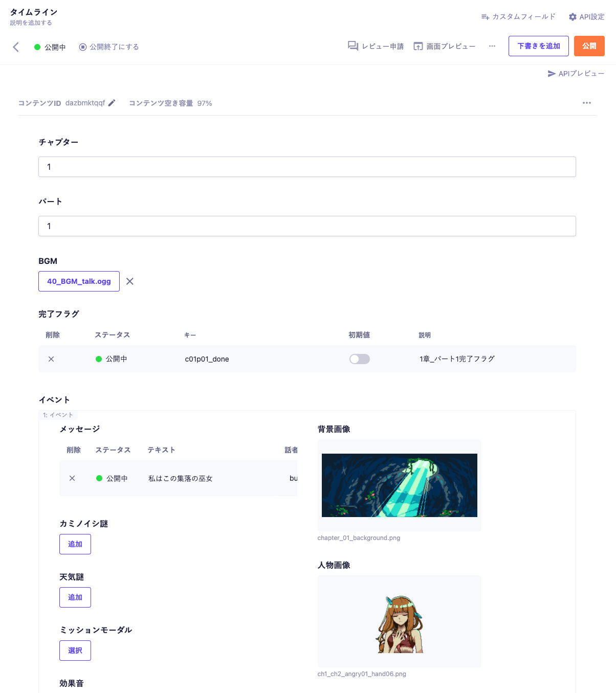Remove the attached 40_BGM_talk.ogg file

[129, 281]
